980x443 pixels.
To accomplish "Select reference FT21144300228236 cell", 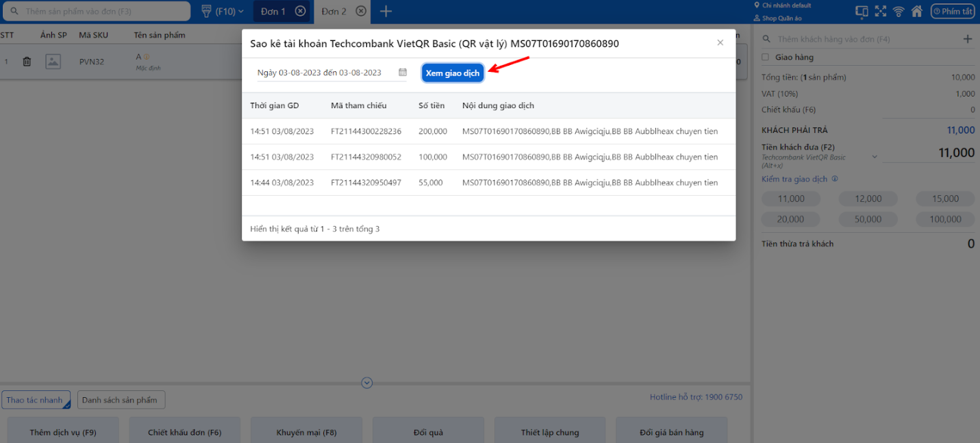I will pyautogui.click(x=366, y=131).
